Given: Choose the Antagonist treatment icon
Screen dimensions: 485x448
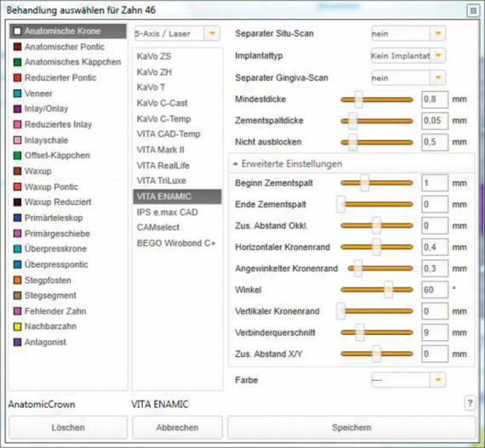Looking at the screenshot, I should coord(17,342).
